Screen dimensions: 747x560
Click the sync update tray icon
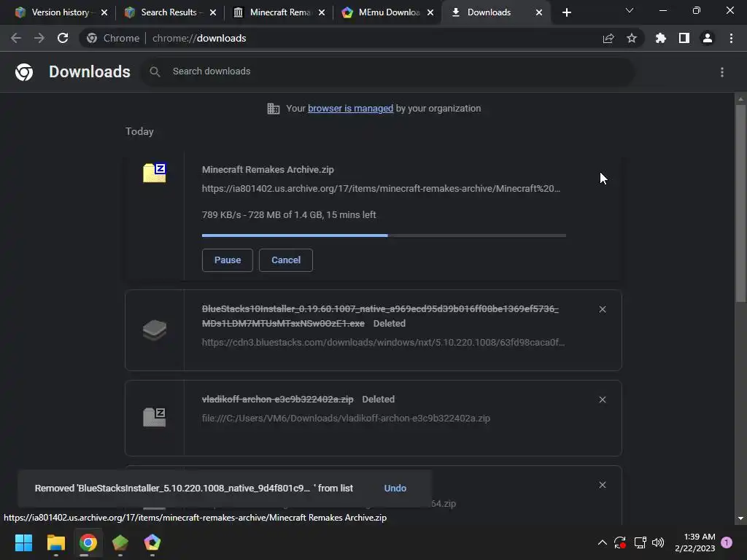point(620,542)
